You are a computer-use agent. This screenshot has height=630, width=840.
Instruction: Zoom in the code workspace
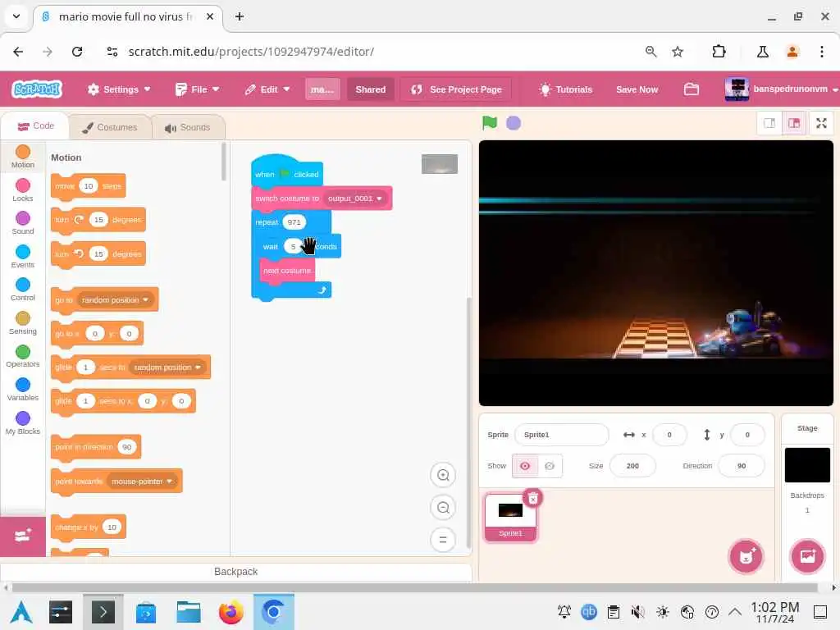[x=443, y=475]
